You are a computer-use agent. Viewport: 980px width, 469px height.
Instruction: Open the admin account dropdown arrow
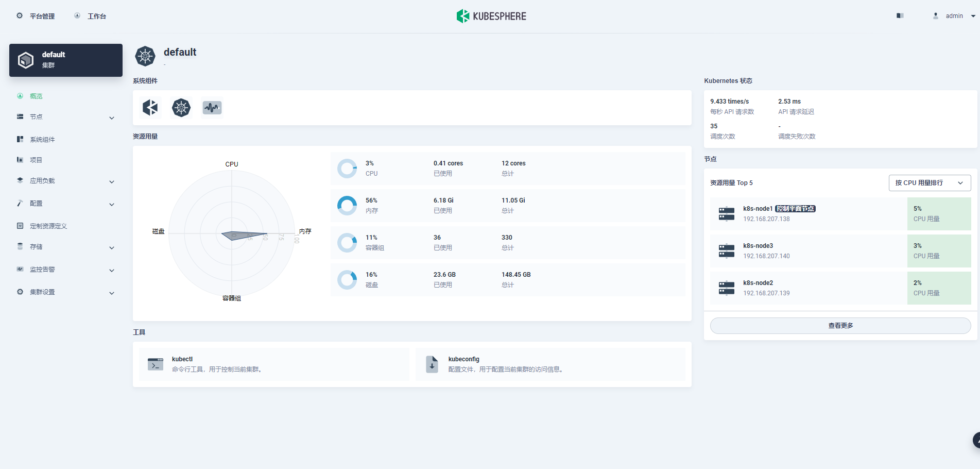973,16
